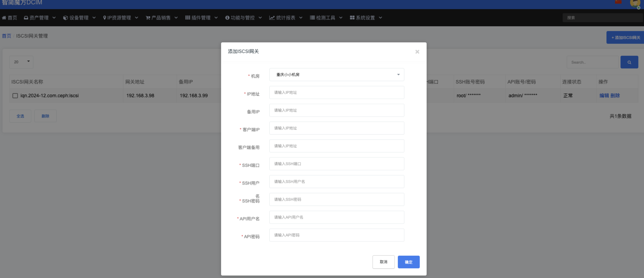The width and height of the screenshot is (644, 278).
Task: Focus the SSH端口 input field
Action: click(x=336, y=164)
